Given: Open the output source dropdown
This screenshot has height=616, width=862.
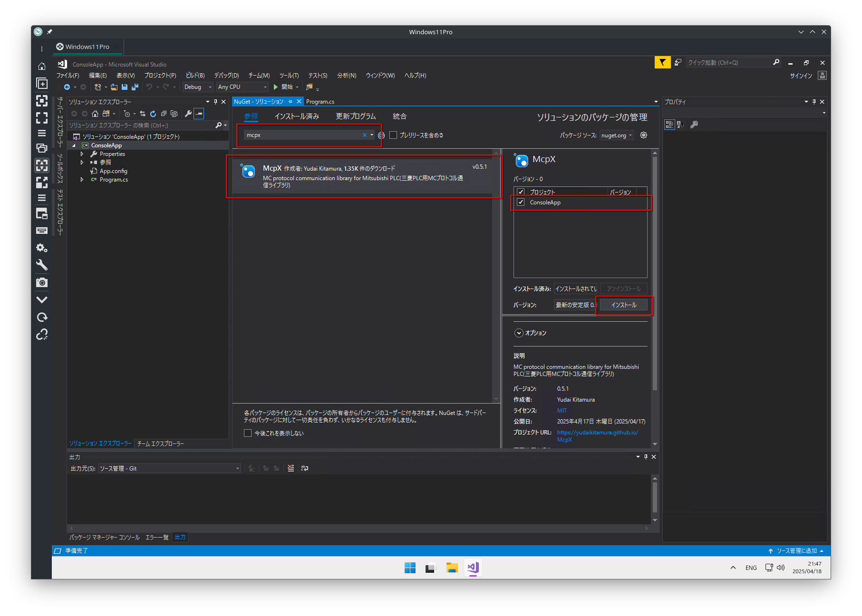Looking at the screenshot, I should 170,469.
